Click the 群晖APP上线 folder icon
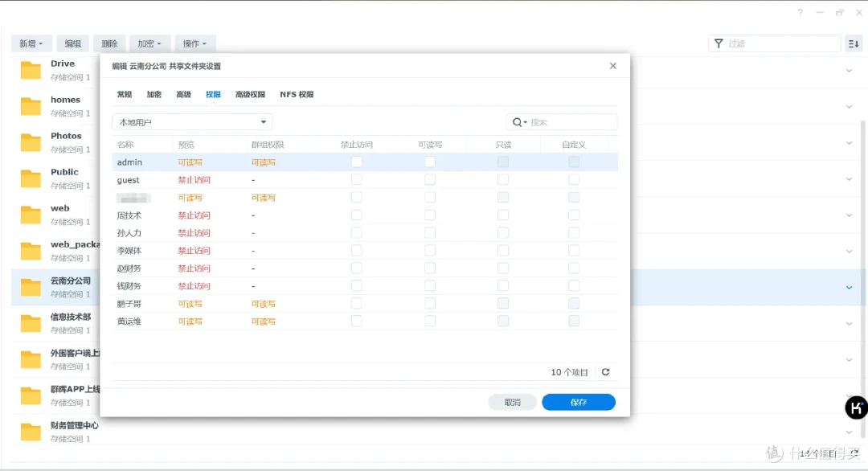This screenshot has width=868, height=471. coord(31,395)
